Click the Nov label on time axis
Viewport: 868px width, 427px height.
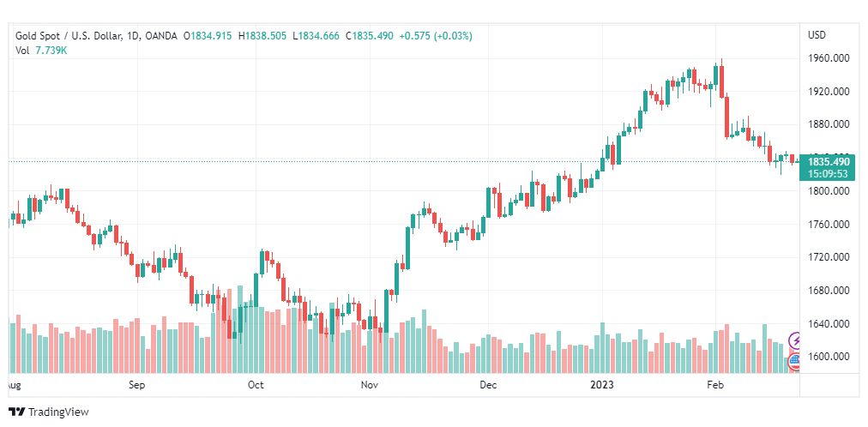click(x=369, y=385)
